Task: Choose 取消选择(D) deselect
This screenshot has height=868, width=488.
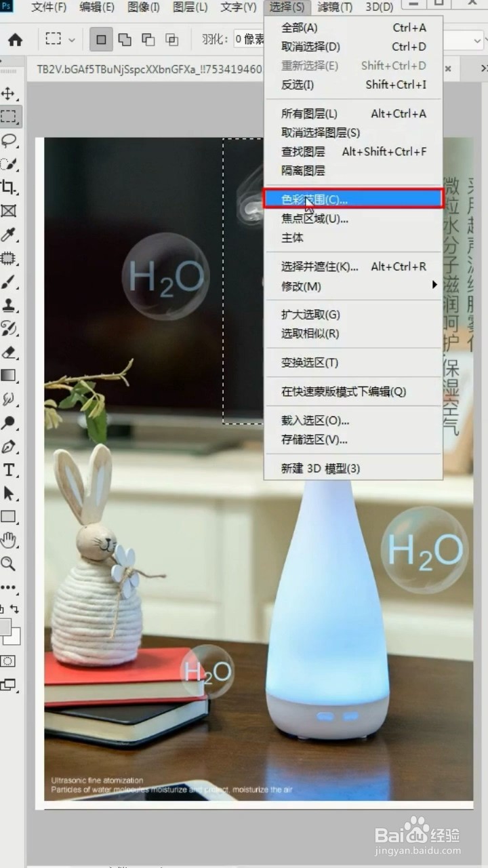Action: click(353, 47)
